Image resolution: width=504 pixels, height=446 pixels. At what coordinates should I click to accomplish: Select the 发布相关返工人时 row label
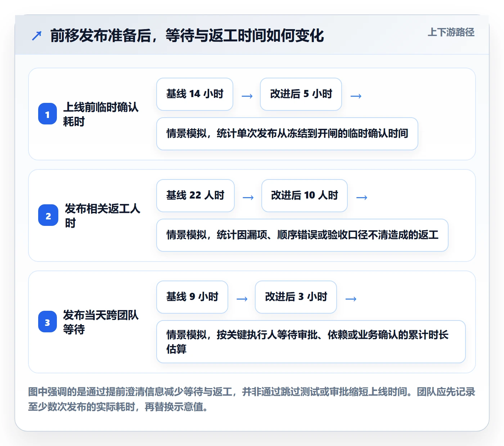(102, 215)
